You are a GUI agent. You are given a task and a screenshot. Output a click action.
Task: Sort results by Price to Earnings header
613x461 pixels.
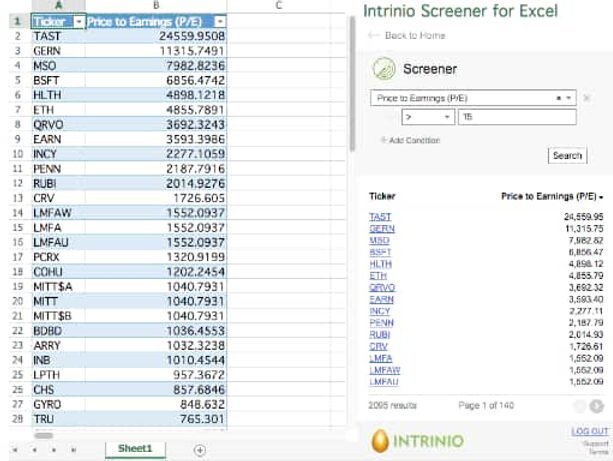[552, 197]
